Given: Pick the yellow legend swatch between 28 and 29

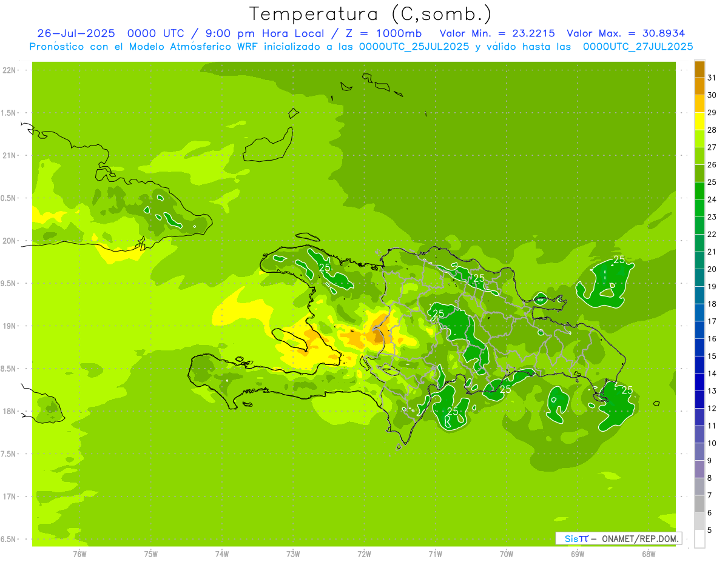Looking at the screenshot, I should 699,121.
